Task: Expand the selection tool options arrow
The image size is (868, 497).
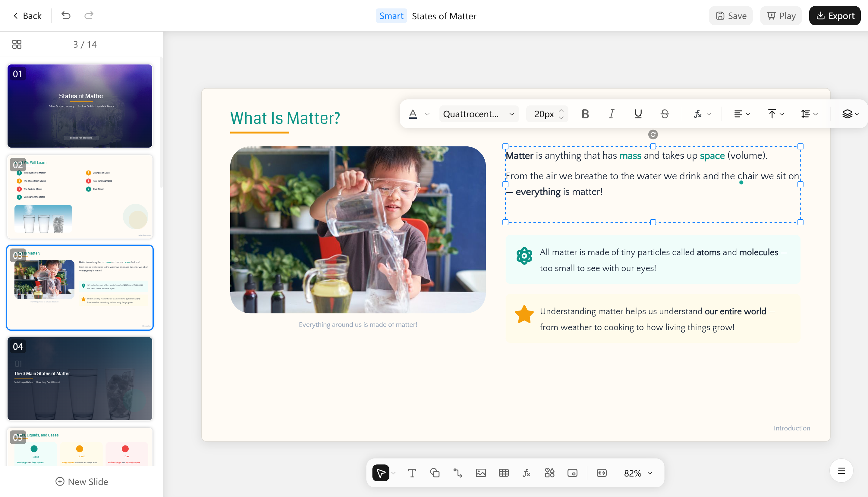Action: click(x=393, y=473)
